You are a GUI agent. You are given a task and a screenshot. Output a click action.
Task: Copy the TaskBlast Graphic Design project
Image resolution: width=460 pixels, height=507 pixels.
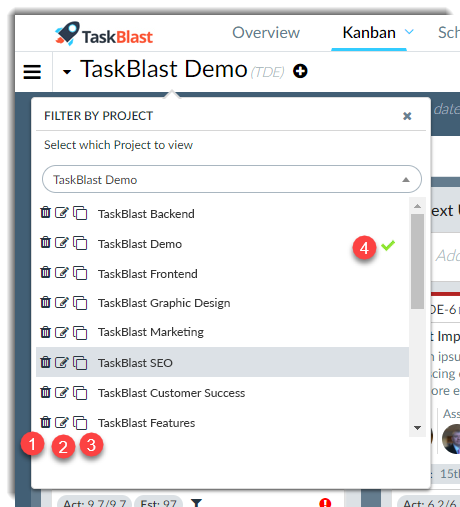[80, 303]
